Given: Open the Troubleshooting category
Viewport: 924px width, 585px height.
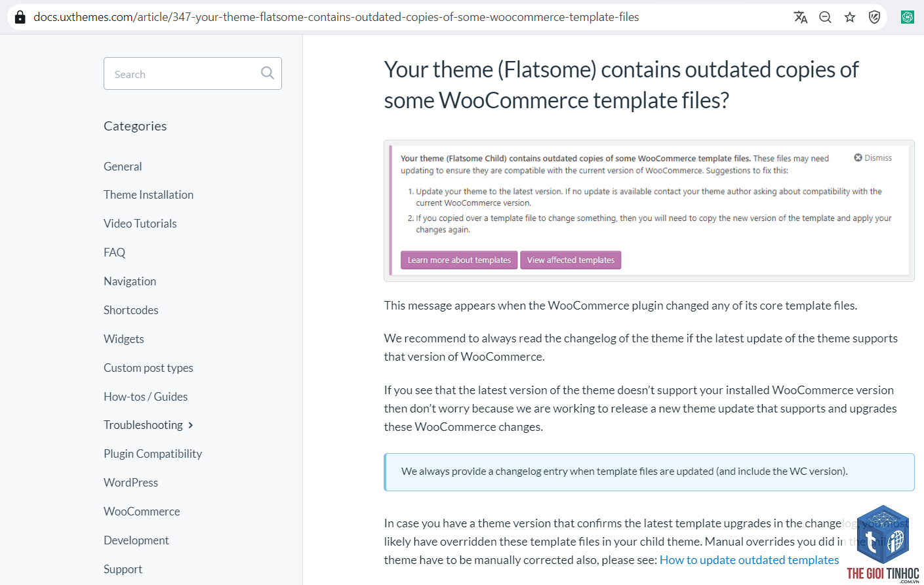Looking at the screenshot, I should [x=143, y=425].
